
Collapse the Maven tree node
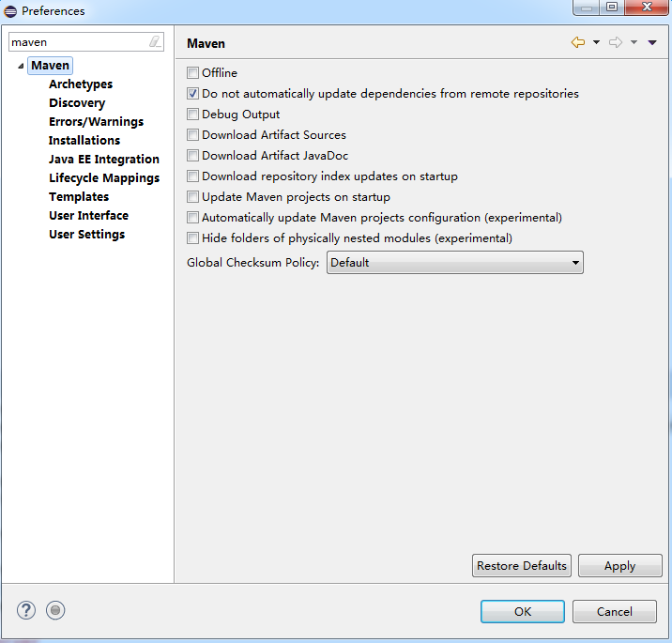21,66
